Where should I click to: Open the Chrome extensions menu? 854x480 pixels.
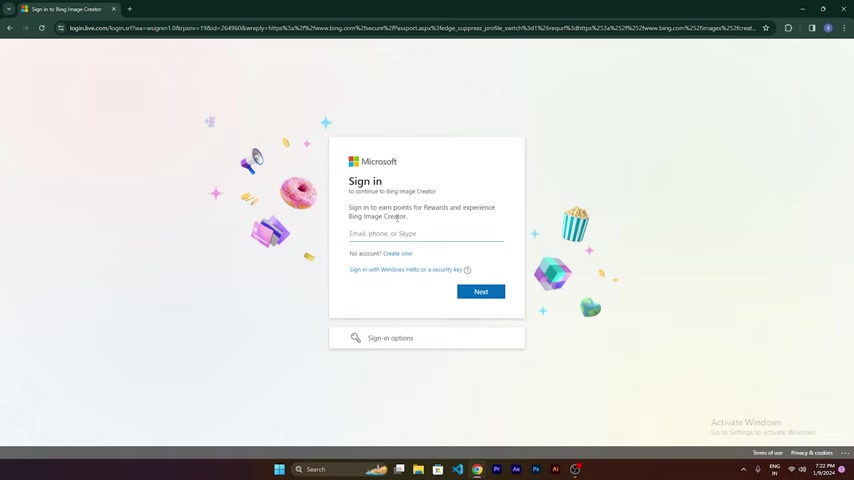pyautogui.click(x=788, y=28)
